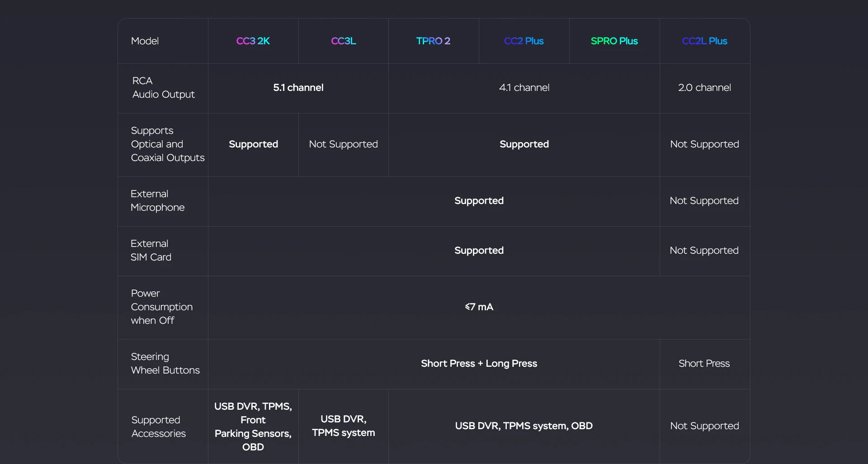
Task: Click the External Microphone row label
Action: [157, 201]
